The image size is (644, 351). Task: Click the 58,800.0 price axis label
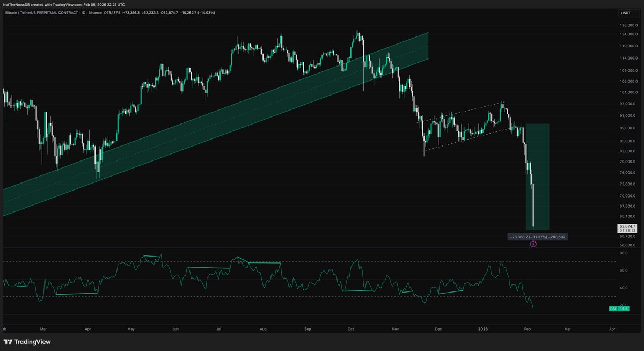[627, 245]
